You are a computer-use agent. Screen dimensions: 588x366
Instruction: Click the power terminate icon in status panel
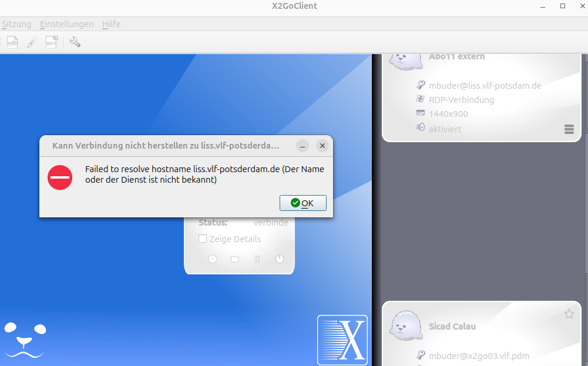click(x=280, y=259)
